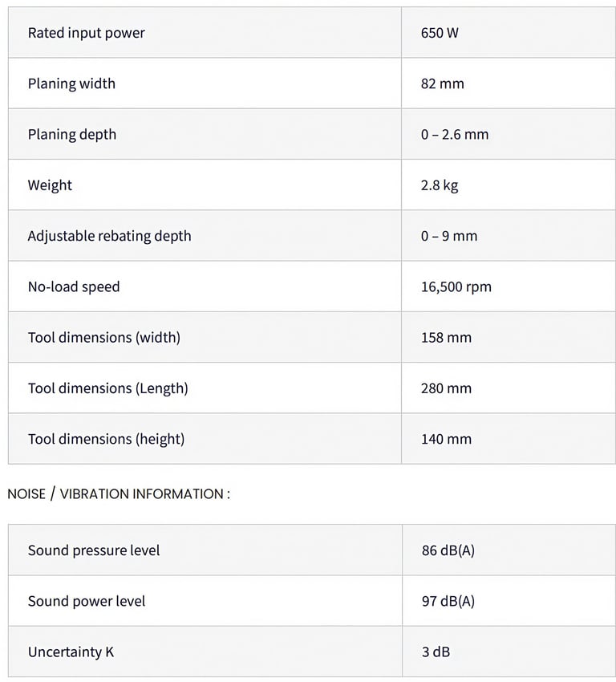The image size is (616, 682).
Task: Click the Tool dimensions (width) label
Action: tap(104, 337)
